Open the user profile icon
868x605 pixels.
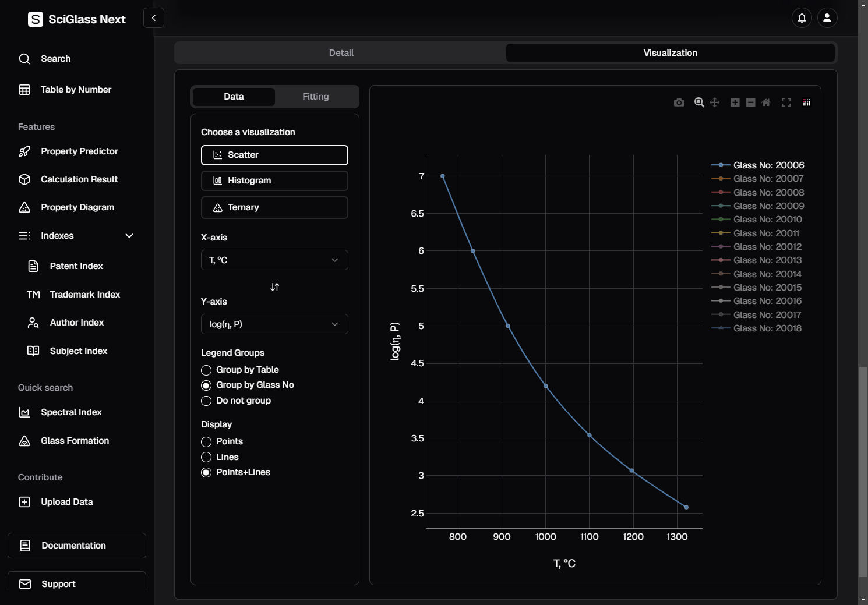pos(827,18)
